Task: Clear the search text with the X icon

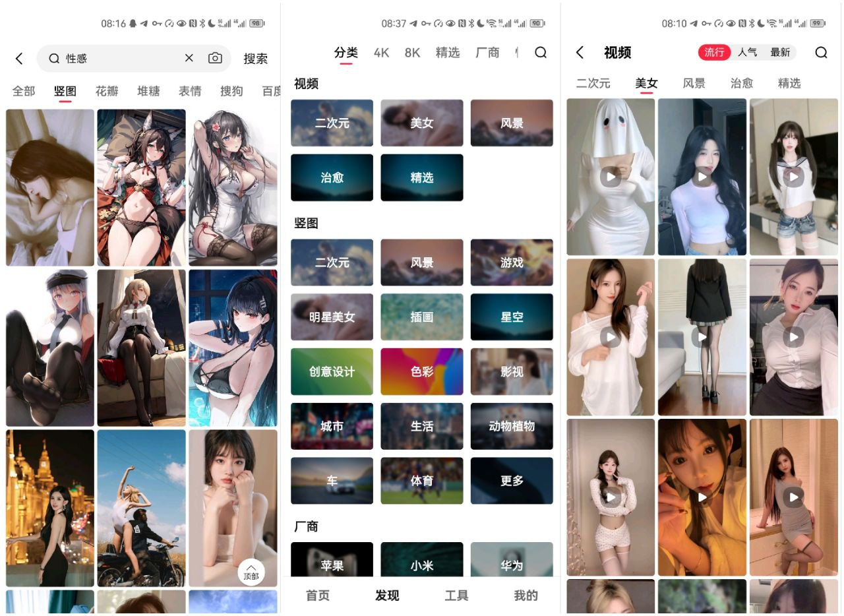Action: (189, 58)
